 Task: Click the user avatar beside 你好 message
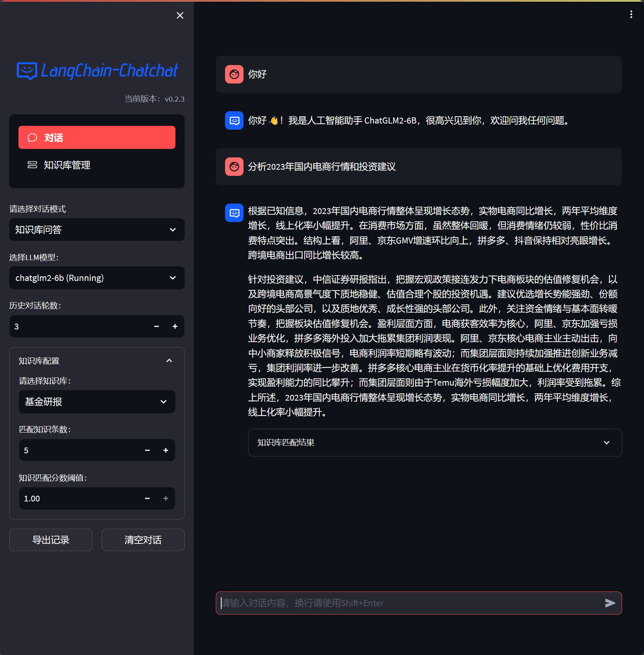pos(234,74)
